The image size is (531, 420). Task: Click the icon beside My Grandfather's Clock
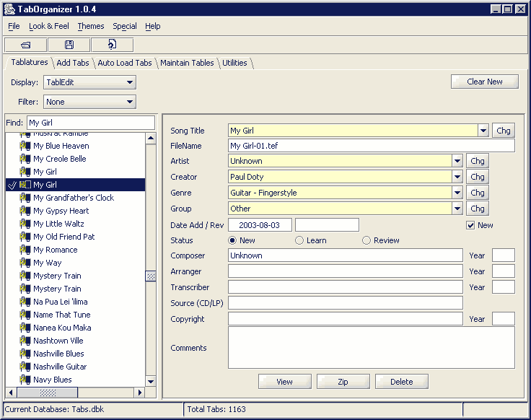(25, 198)
